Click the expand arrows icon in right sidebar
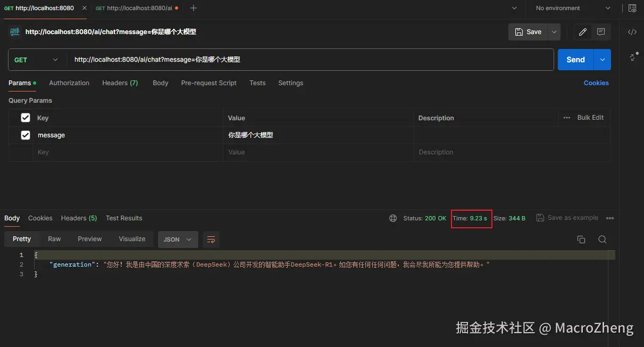The width and height of the screenshot is (644, 347). pyautogui.click(x=632, y=56)
